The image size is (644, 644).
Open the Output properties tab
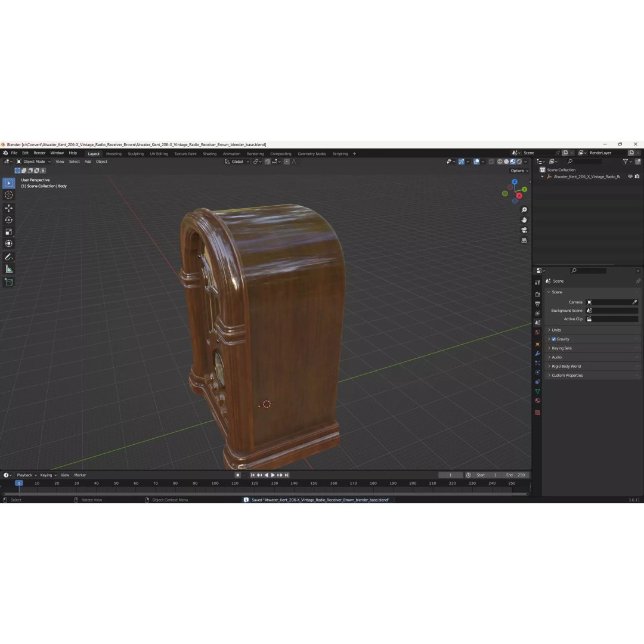(x=537, y=304)
